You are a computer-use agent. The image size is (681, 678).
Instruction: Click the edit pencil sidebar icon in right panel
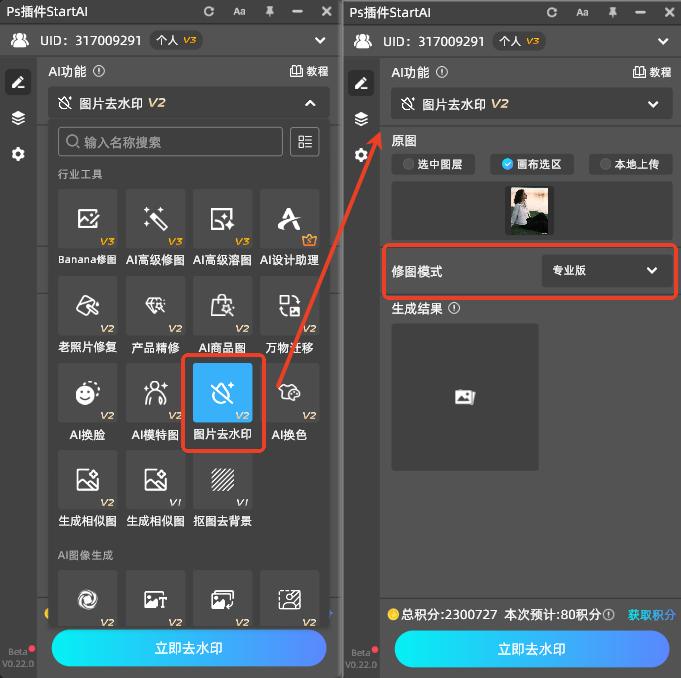[361, 83]
